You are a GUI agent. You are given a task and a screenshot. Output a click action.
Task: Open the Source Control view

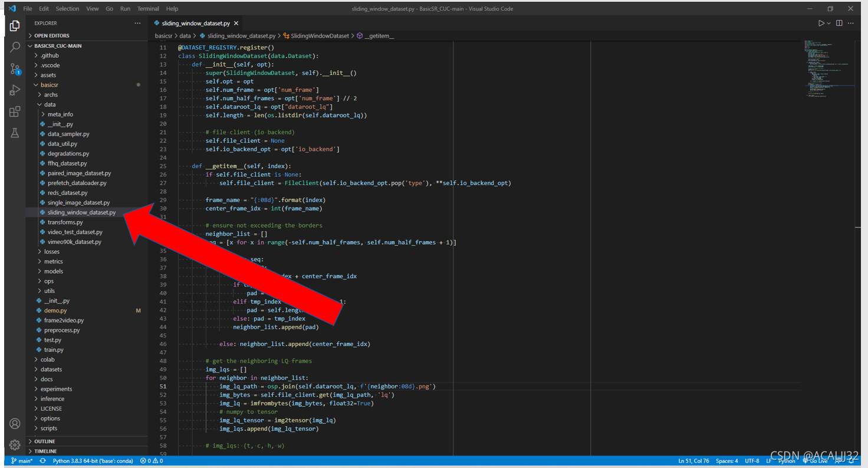click(15, 69)
